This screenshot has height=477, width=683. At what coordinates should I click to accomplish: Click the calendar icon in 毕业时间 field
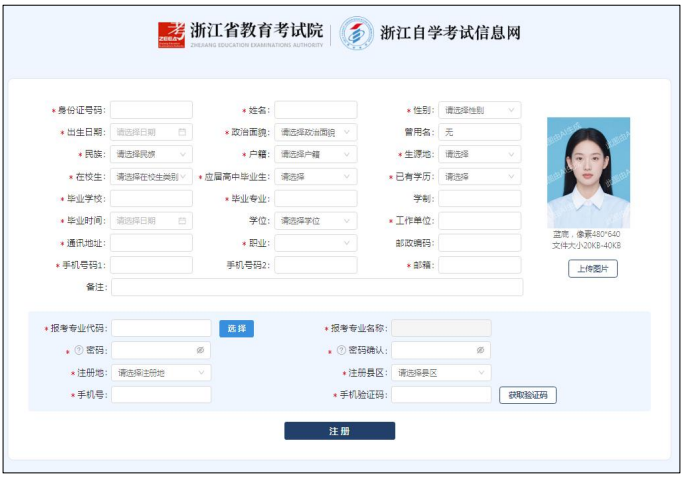[182, 221]
